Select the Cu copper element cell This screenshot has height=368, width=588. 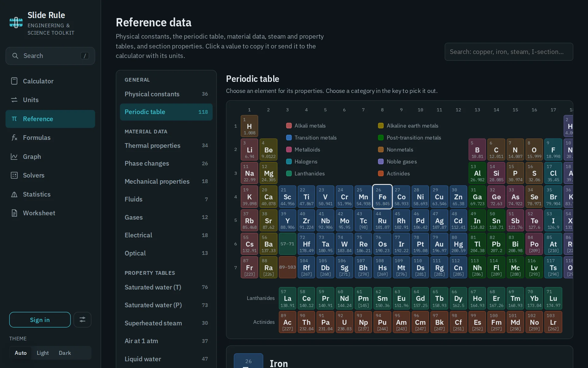point(439,197)
